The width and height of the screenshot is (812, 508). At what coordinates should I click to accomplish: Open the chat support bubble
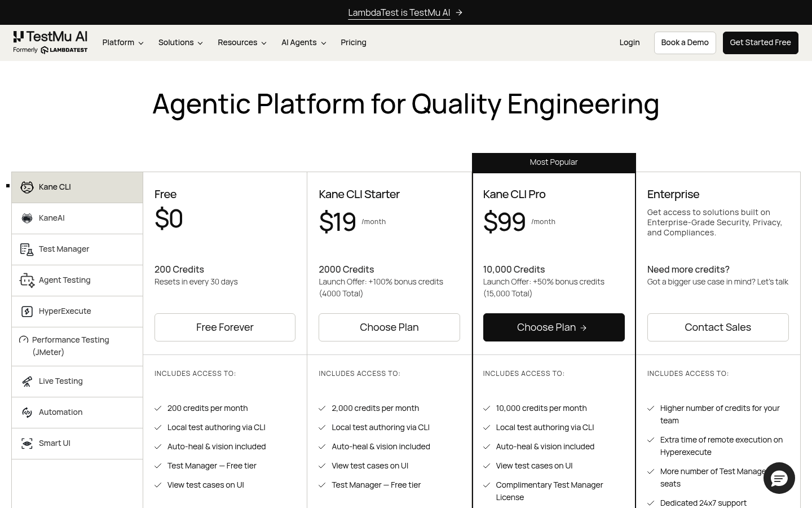pos(779,478)
